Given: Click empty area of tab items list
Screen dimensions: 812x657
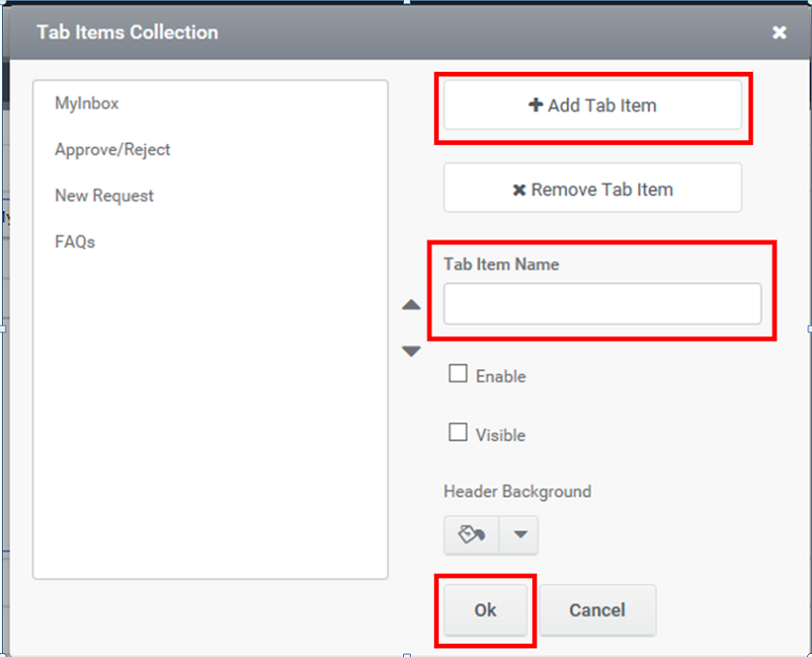Looking at the screenshot, I should [x=210, y=415].
